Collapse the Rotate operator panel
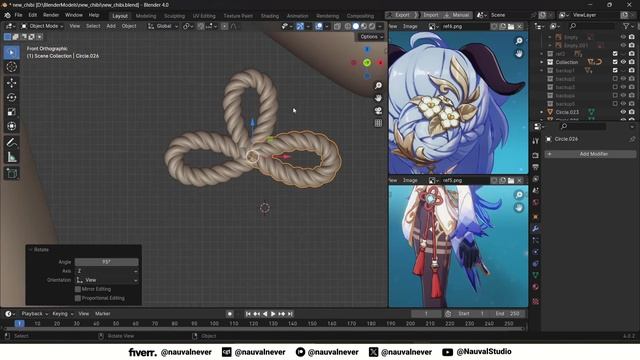 coord(31,249)
